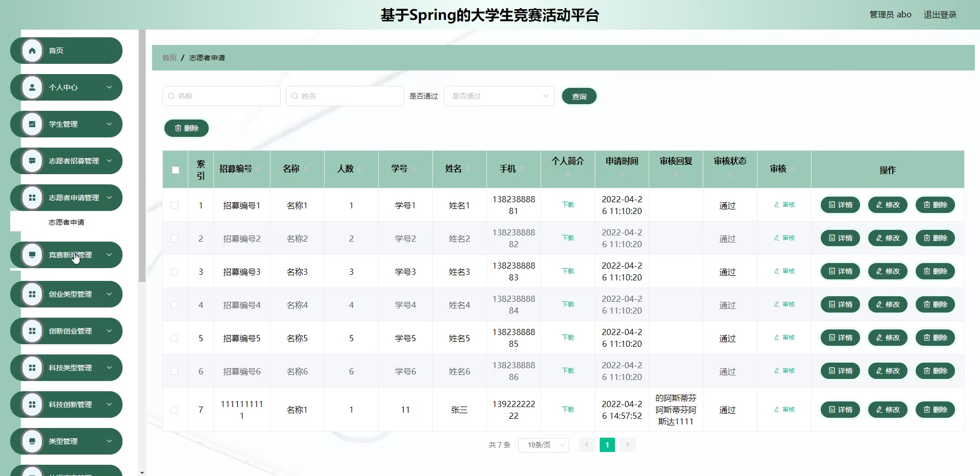The width and height of the screenshot is (980, 476).
Task: Open the 10条/页 page size dropdown
Action: 543,445
